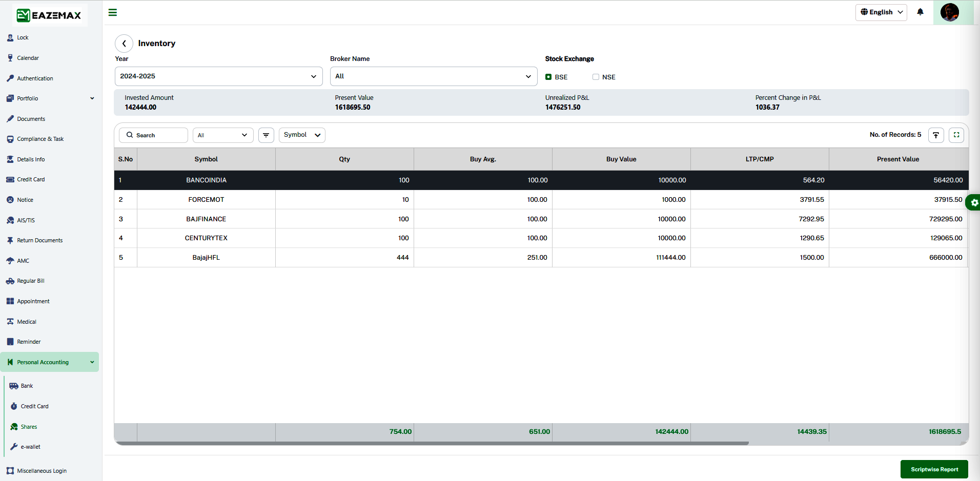Toggle fullscreen table view icon

(x=956, y=135)
